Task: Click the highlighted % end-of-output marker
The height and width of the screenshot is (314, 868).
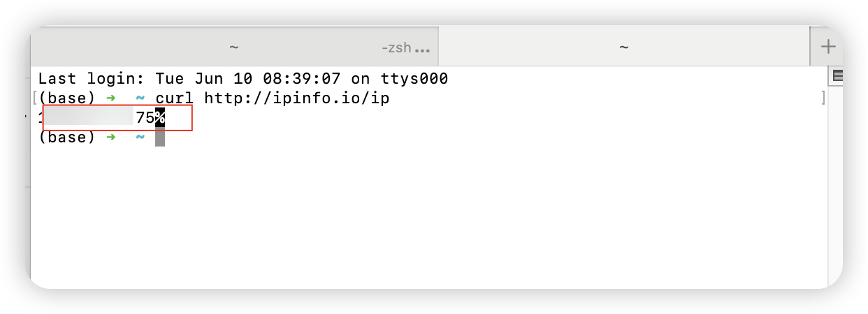Action: pyautogui.click(x=160, y=118)
